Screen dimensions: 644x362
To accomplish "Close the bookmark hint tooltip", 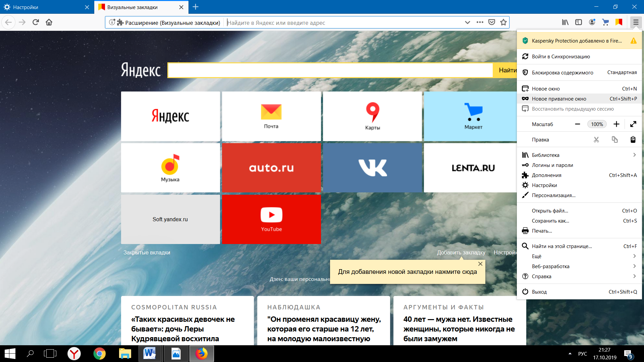I will [x=480, y=264].
